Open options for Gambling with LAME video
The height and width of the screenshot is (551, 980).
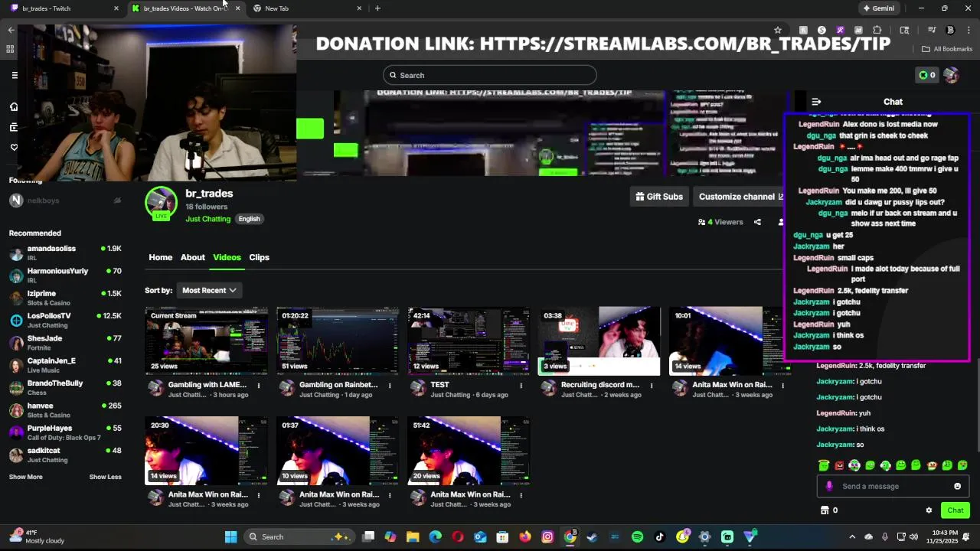(259, 385)
